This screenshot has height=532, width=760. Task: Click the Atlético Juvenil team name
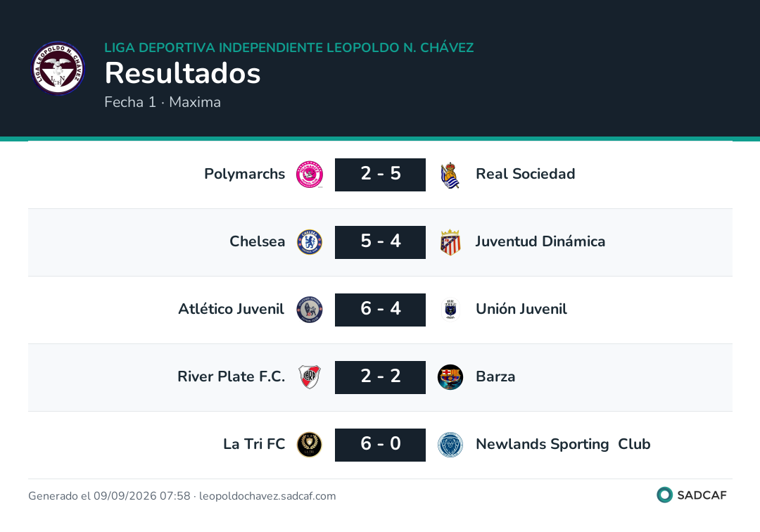coord(232,309)
